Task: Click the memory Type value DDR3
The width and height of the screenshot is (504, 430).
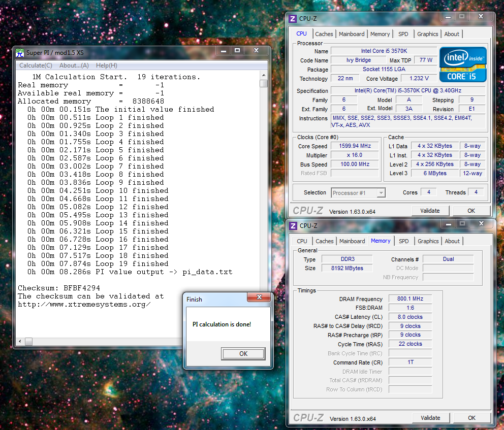Action: (x=348, y=259)
